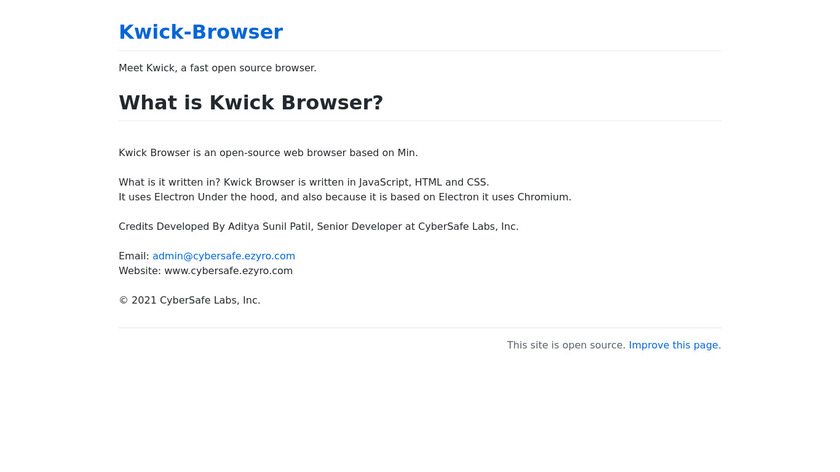
Task: Click the "What is it written in?" question
Action: 169,182
